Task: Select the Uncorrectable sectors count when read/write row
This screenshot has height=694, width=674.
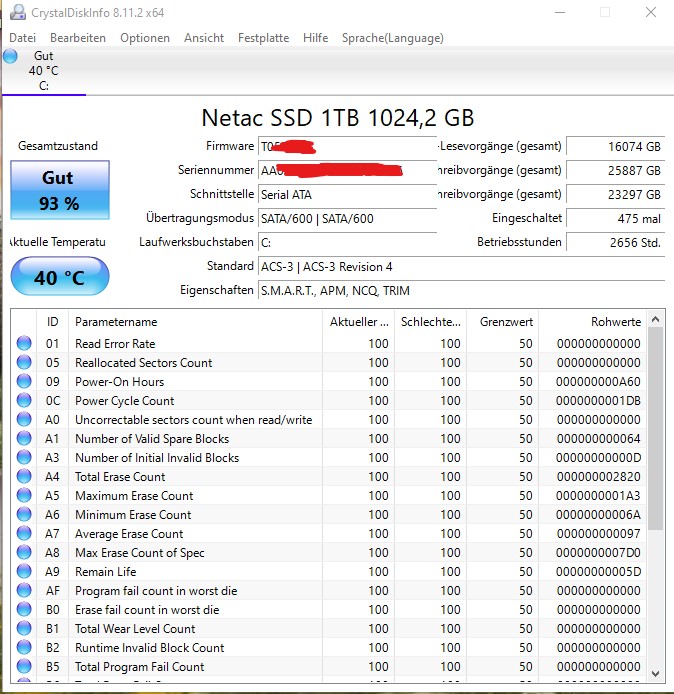Action: pos(328,420)
